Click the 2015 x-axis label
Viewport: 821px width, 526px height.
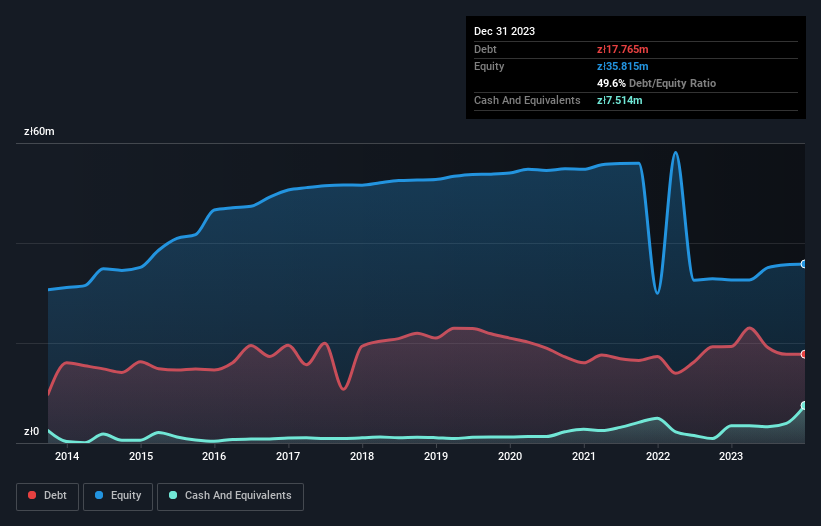141,456
